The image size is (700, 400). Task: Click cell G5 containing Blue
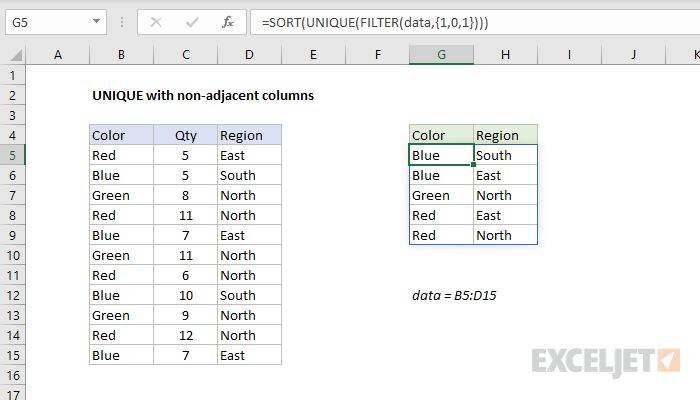[441, 155]
